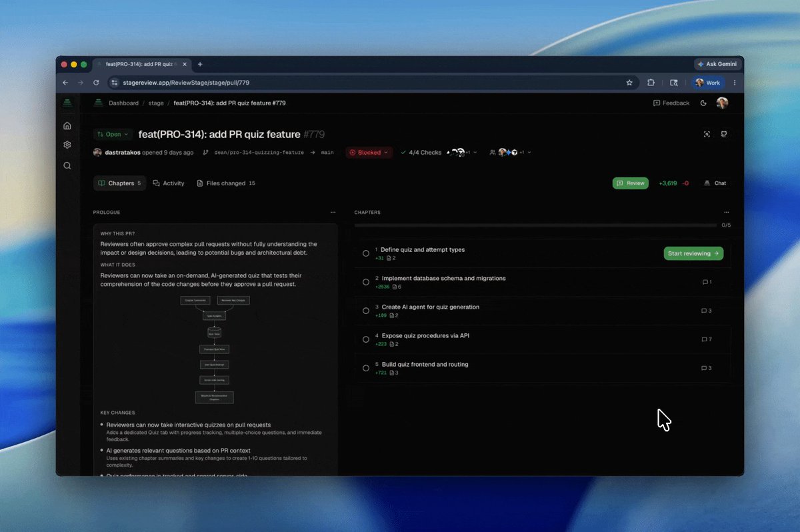This screenshot has height=532, width=800.
Task: Toggle dark mode with the moon icon
Action: click(703, 103)
